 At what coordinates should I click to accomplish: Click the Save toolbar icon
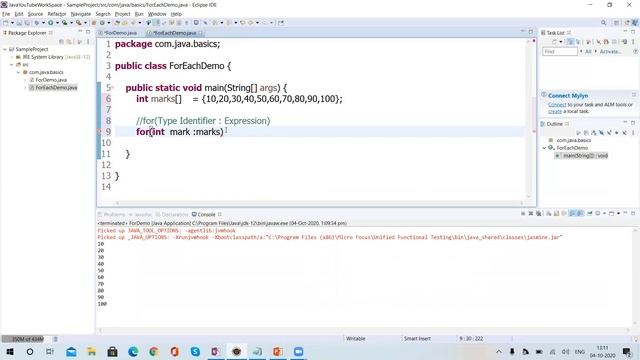click(x=19, y=23)
